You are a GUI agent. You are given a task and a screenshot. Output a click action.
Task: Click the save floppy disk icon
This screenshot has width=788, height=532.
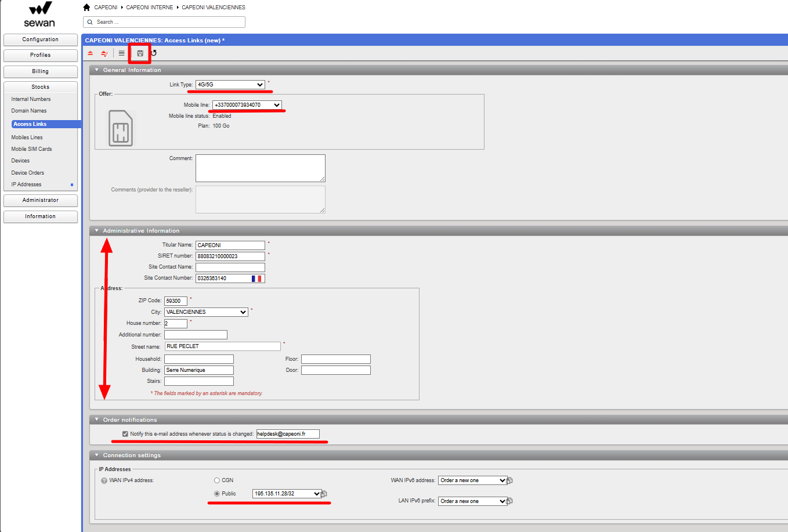pyautogui.click(x=140, y=53)
